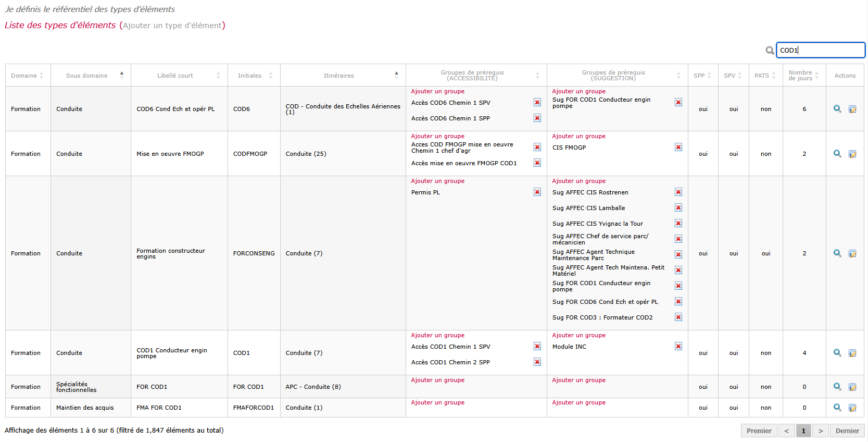Remove Accès mise en oeuvre FMOGP COD1
868x442 pixels.
(x=537, y=163)
